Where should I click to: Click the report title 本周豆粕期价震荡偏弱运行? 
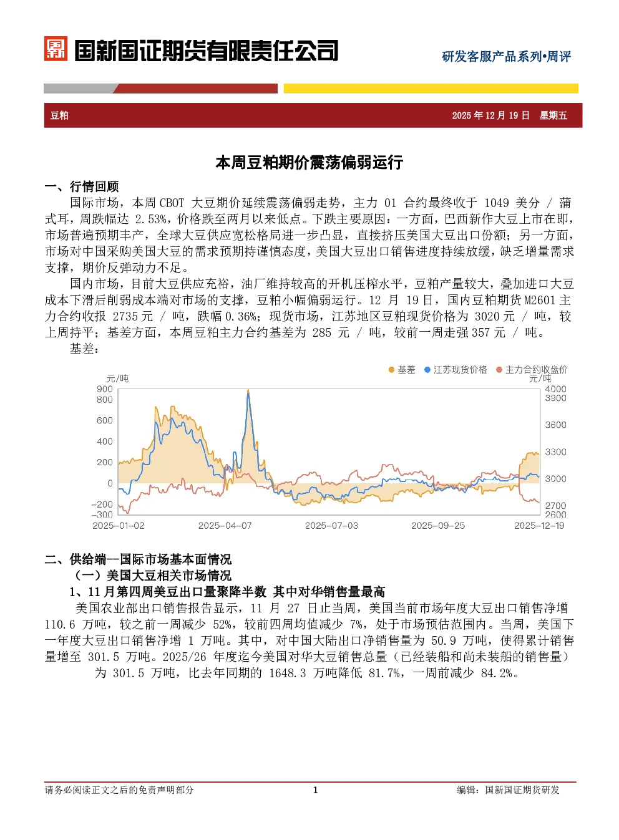(x=309, y=163)
